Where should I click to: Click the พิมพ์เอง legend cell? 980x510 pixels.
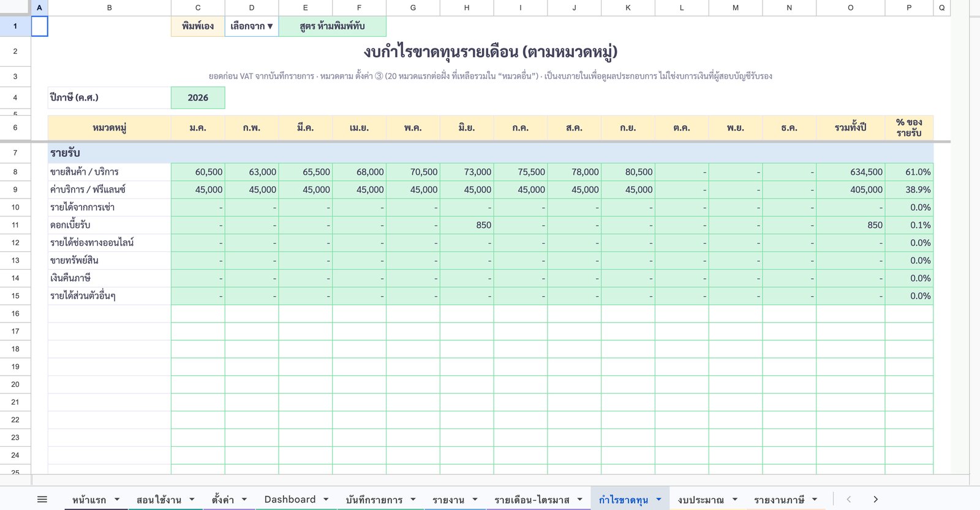click(198, 26)
